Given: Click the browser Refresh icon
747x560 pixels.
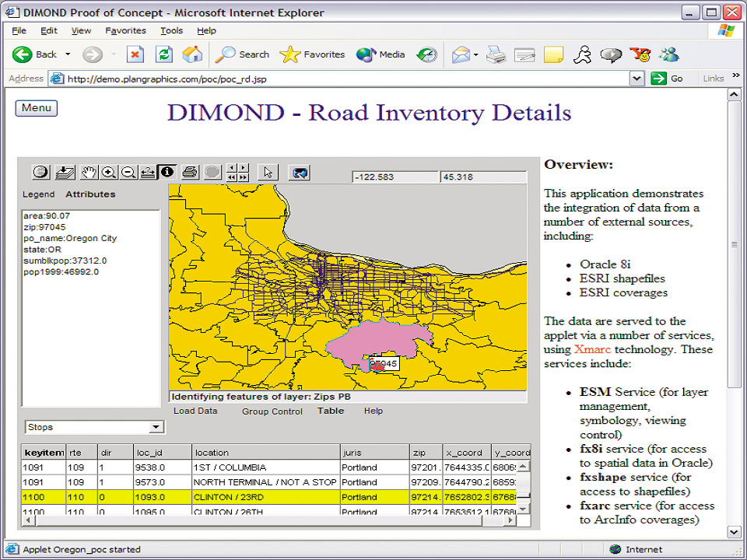Looking at the screenshot, I should pos(164,54).
